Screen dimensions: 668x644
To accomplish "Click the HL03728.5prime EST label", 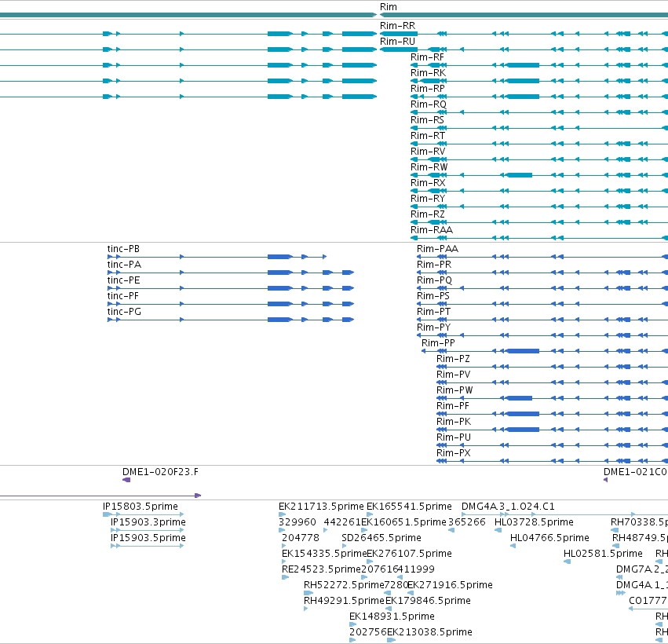I will coord(535,522).
